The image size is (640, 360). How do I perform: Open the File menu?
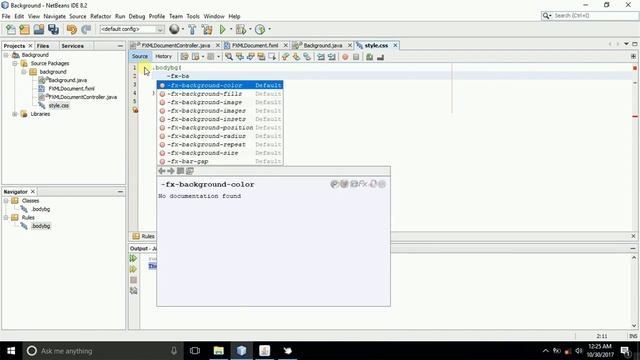[x=6, y=16]
